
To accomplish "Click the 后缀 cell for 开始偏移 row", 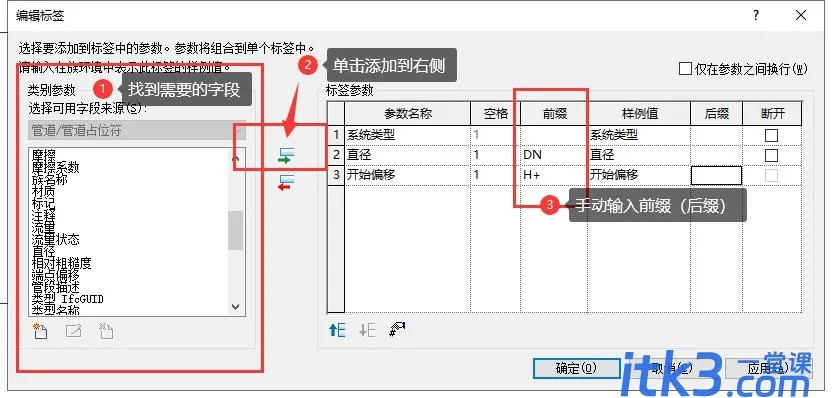I will tap(716, 176).
